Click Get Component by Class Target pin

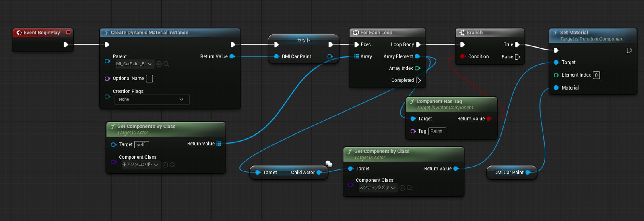[351, 169]
